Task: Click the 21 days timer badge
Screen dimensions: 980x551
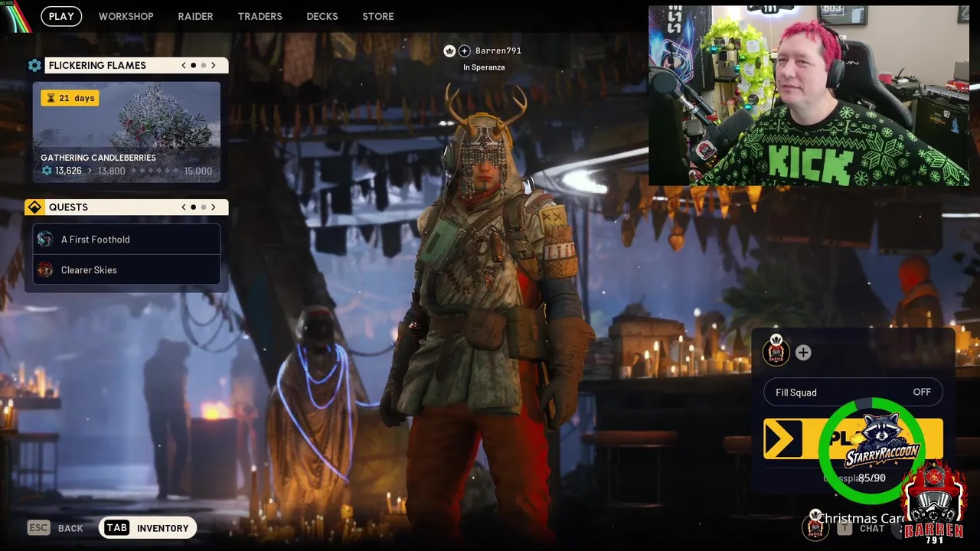Action: (x=70, y=98)
